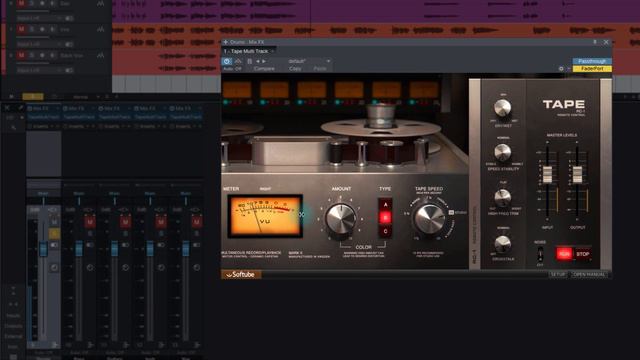This screenshot has height=360, width=640.
Task: Select color Type A
Action: pyautogui.click(x=385, y=204)
